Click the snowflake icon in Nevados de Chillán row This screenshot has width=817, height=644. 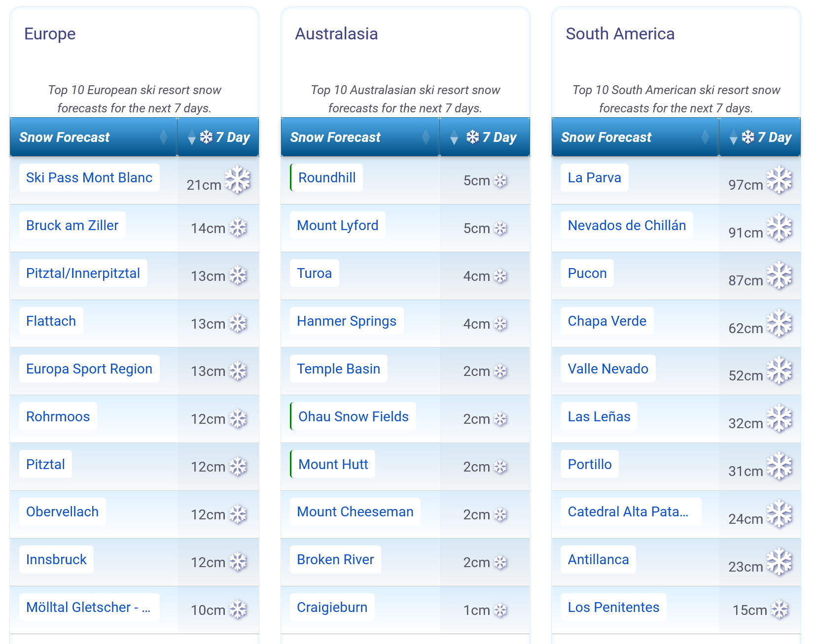[780, 228]
